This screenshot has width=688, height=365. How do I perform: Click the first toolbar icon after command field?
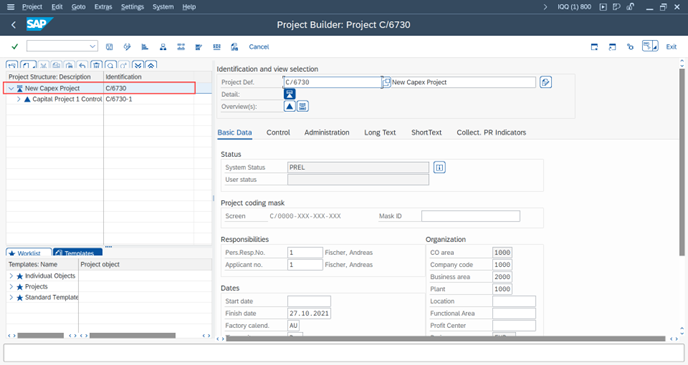(109, 47)
